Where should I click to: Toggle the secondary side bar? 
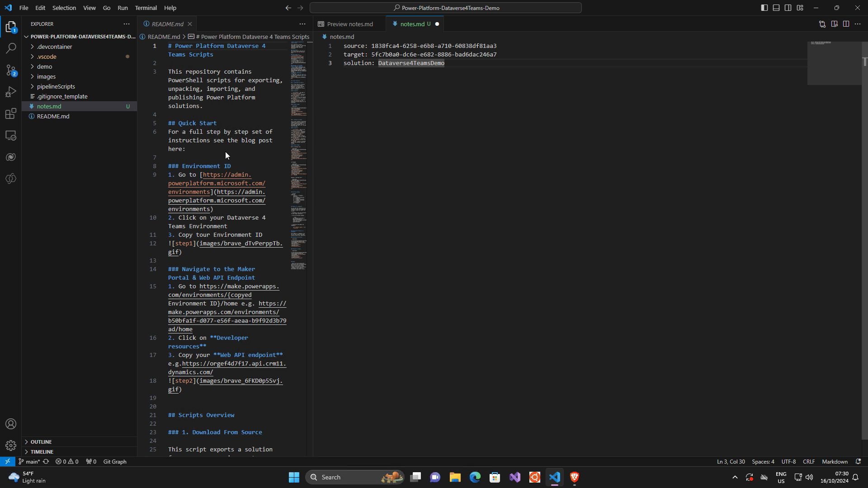(788, 8)
